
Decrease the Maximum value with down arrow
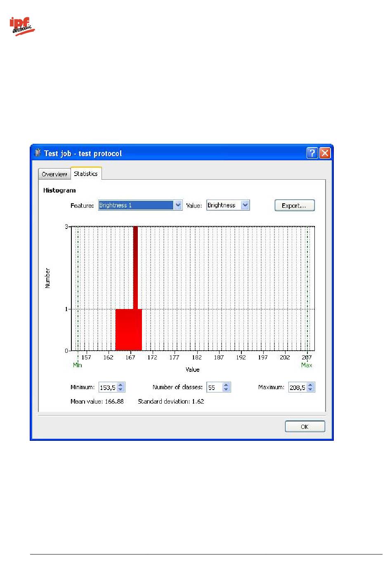tap(310, 390)
